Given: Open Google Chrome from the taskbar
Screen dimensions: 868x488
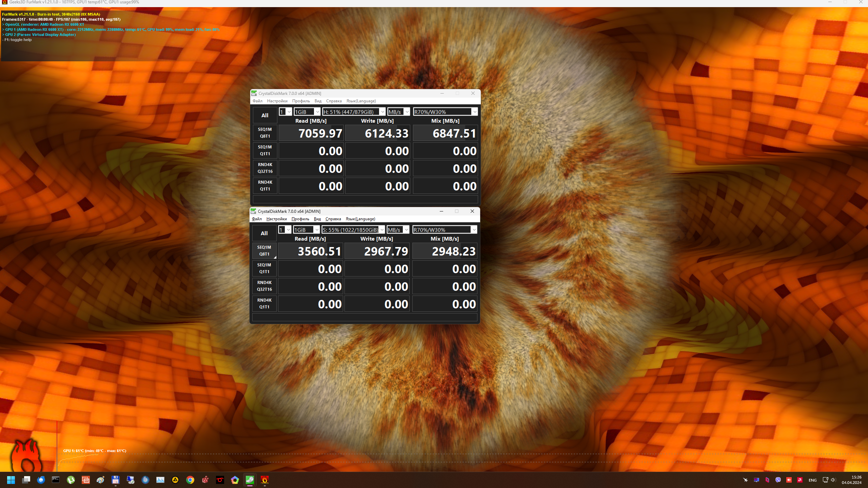Looking at the screenshot, I should coord(190,480).
